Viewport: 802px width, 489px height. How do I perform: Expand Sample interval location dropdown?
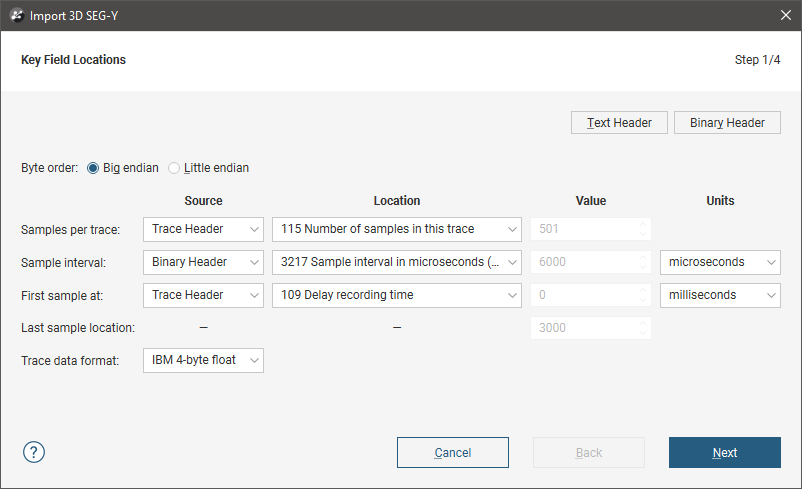396,262
